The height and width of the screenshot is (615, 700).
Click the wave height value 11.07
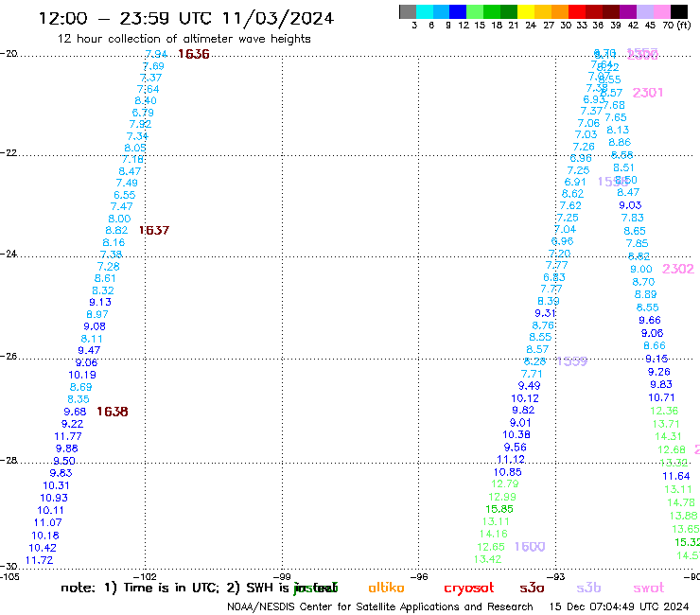pyautogui.click(x=47, y=522)
